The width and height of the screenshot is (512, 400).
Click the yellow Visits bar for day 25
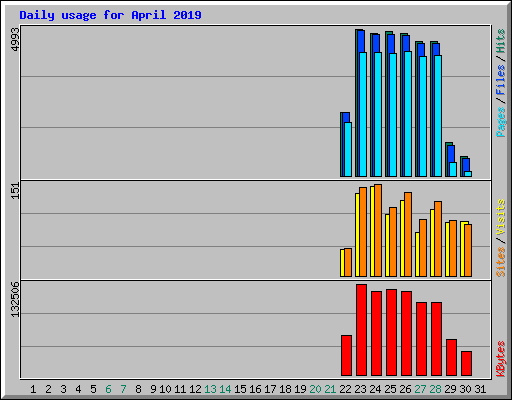coord(387,245)
